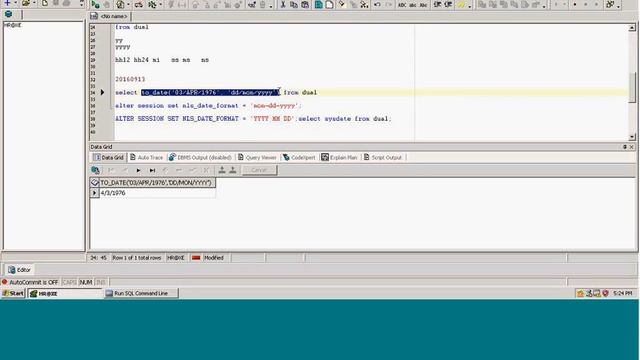Click the yellow highlight marker icon
The width and height of the screenshot is (640, 360).
pyautogui.click(x=461, y=5)
